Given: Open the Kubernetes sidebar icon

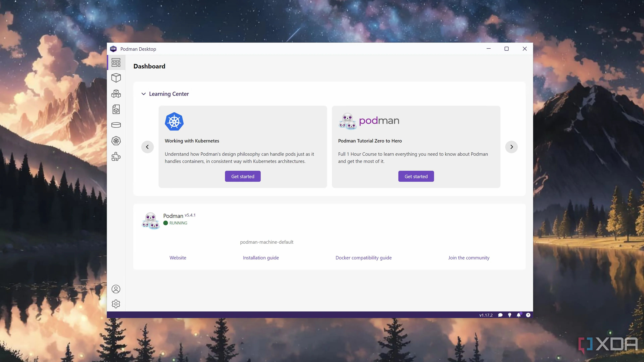Looking at the screenshot, I should coord(116,141).
